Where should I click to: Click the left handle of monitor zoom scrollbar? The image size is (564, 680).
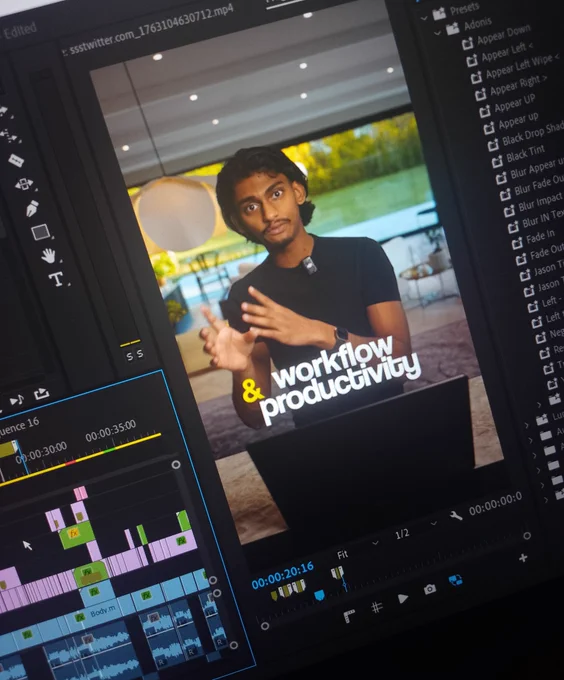click(x=265, y=626)
